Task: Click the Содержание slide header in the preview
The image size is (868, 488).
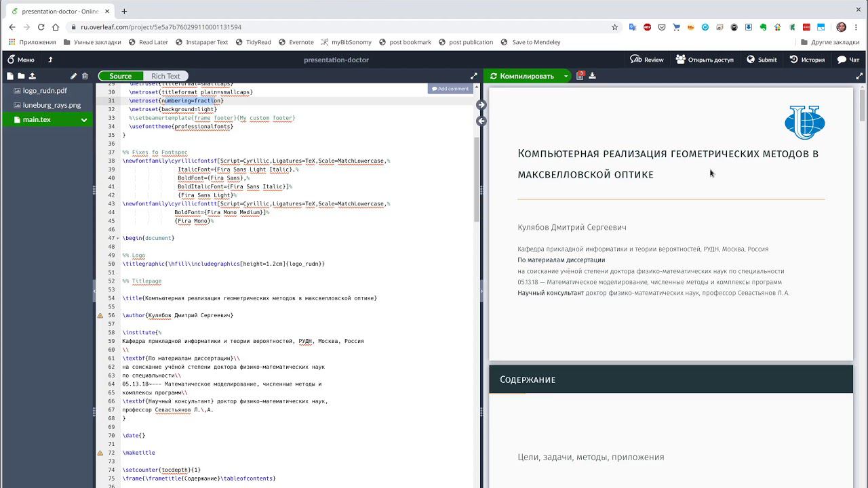Action: [x=671, y=380]
